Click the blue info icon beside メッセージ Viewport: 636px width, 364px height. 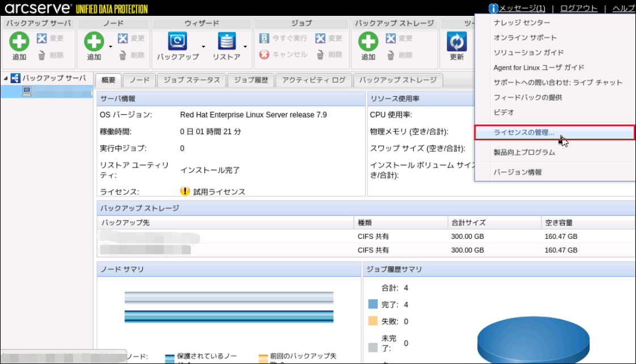(493, 8)
